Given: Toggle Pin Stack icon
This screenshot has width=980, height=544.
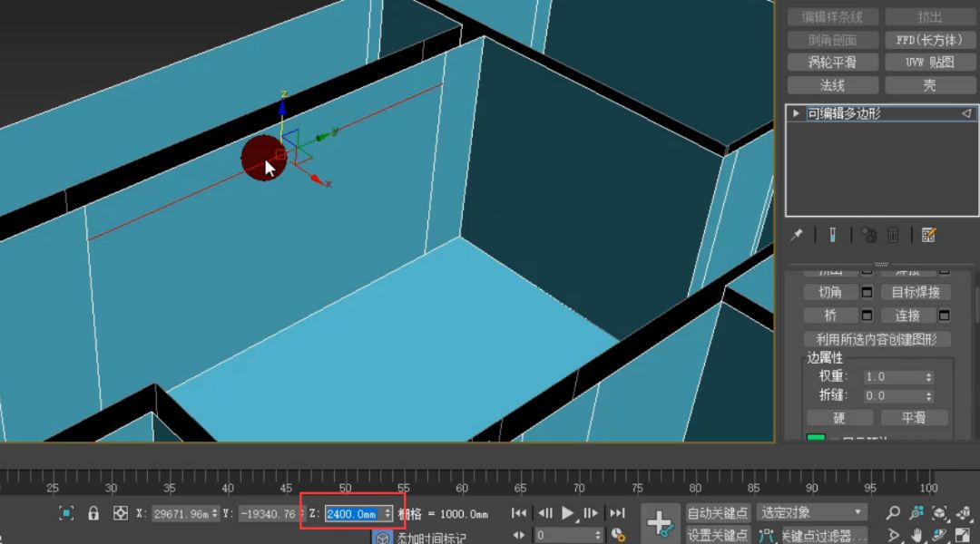Looking at the screenshot, I should click(x=797, y=235).
